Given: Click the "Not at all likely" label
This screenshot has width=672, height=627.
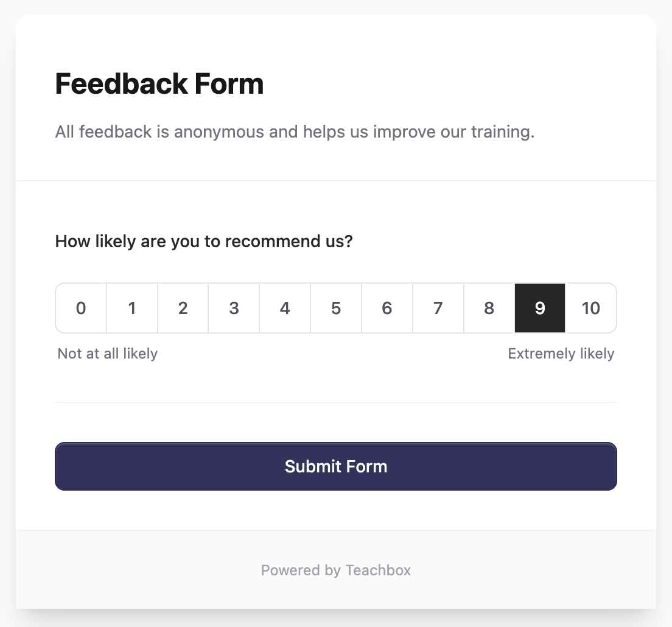Looking at the screenshot, I should click(x=108, y=354).
